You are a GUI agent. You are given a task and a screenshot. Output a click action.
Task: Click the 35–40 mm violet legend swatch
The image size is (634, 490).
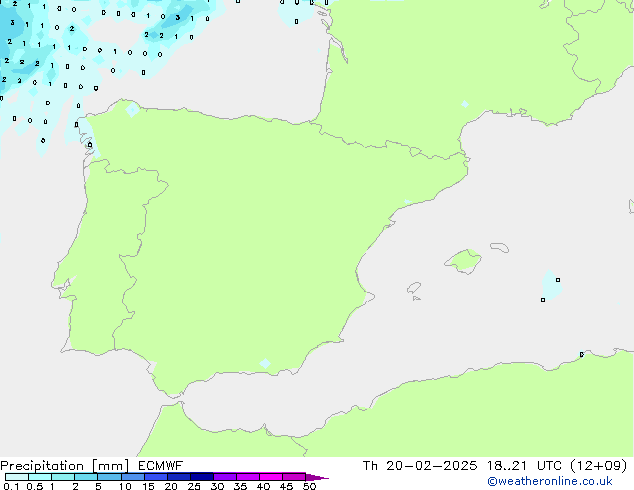point(248,477)
